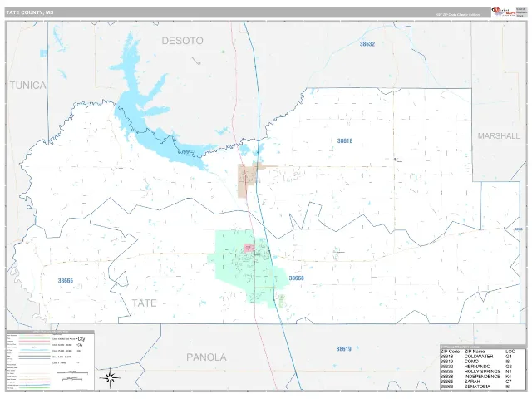Screen dimensions: 532x399
Task: Click the C4 location cell for Coldwater
Action: pos(508,357)
